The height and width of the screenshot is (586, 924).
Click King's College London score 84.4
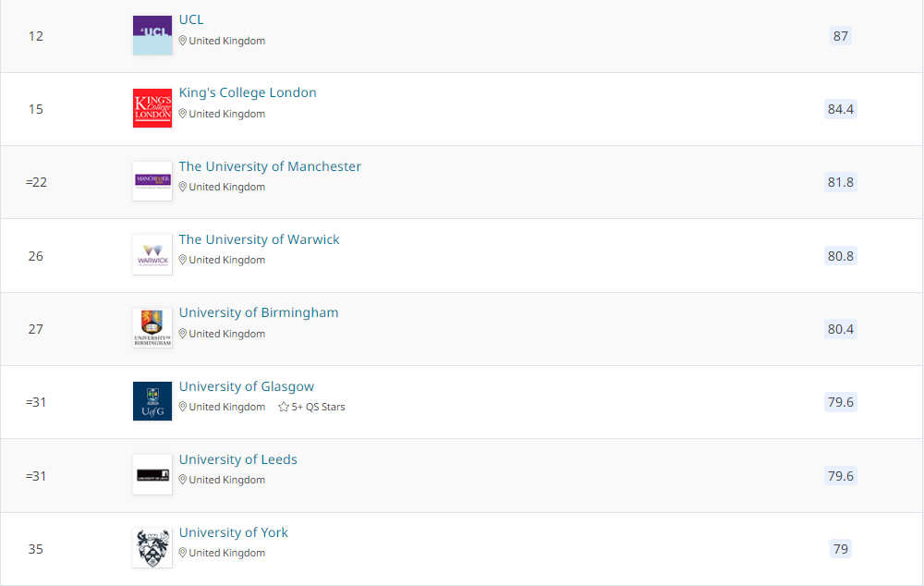[840, 109]
